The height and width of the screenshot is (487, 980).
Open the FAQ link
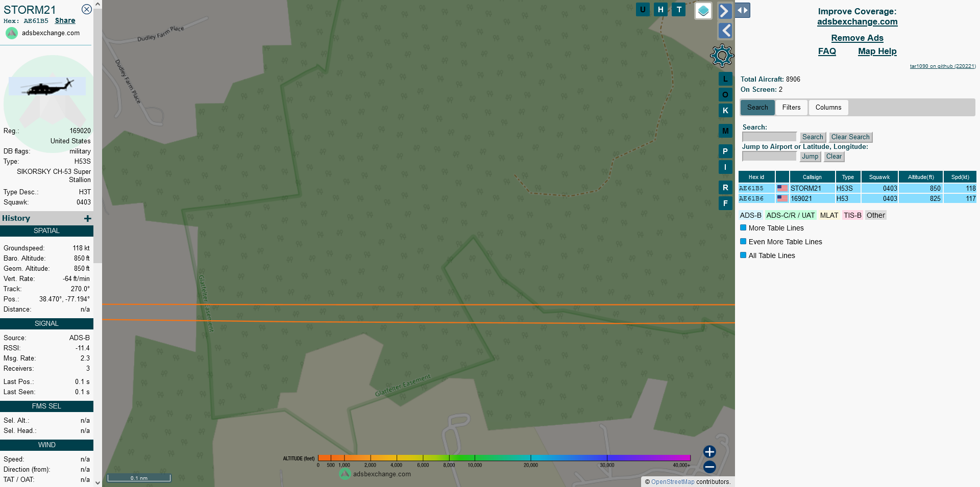pos(827,52)
